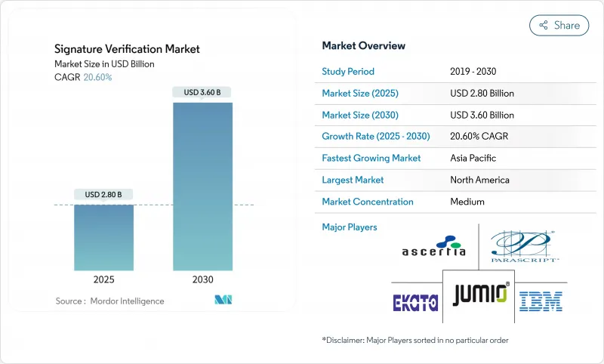The height and width of the screenshot is (364, 604).
Task: Click the Jumio logo
Action: [481, 294]
